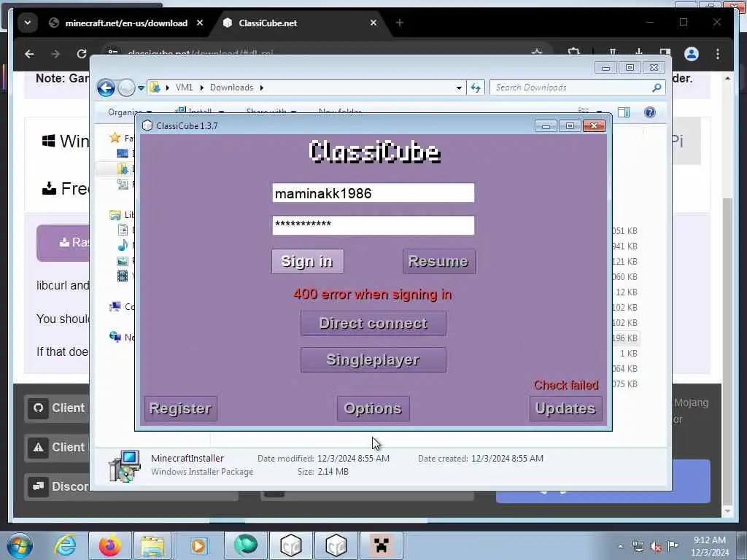Click the magnifier icon in Search Downloads
The width and height of the screenshot is (747, 560).
coord(657,87)
